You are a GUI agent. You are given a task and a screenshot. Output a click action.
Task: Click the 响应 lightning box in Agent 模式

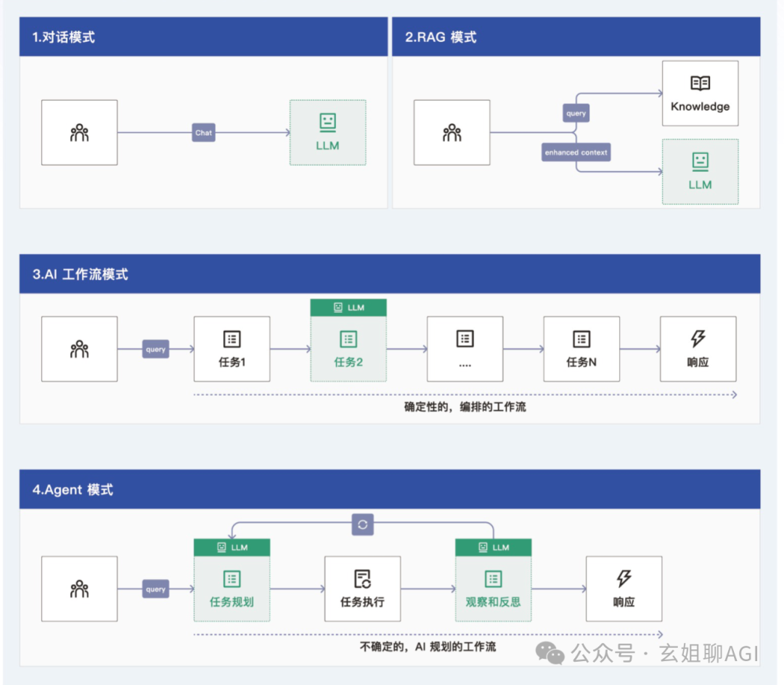(624, 588)
